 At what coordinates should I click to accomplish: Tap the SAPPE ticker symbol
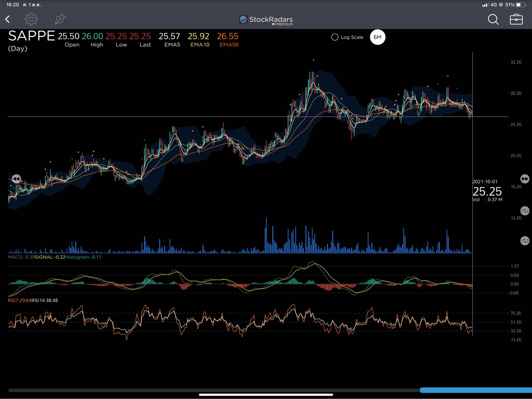32,36
